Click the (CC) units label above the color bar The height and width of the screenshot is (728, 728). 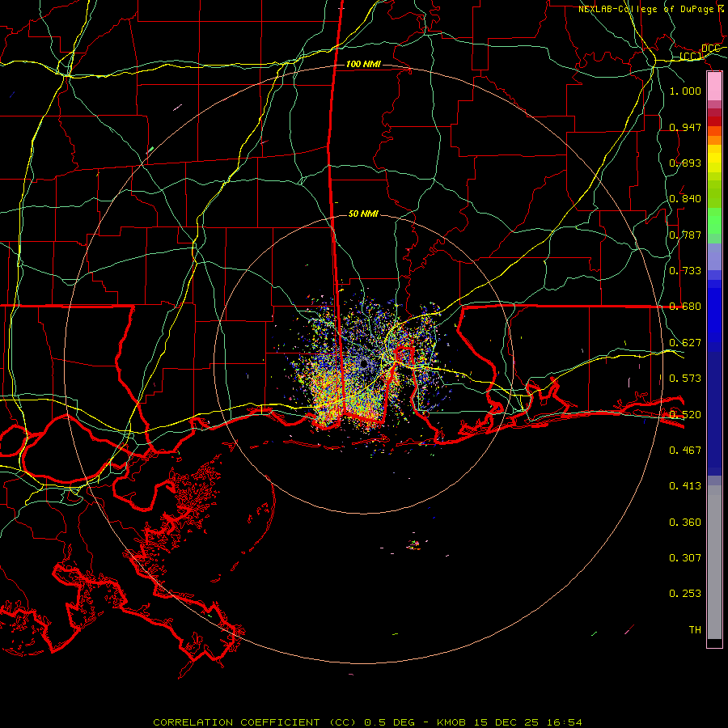(x=691, y=56)
